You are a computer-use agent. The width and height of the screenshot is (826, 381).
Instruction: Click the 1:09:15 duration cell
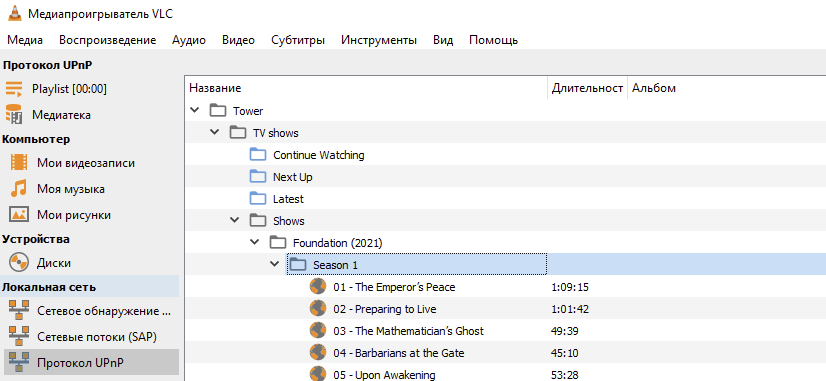(570, 287)
